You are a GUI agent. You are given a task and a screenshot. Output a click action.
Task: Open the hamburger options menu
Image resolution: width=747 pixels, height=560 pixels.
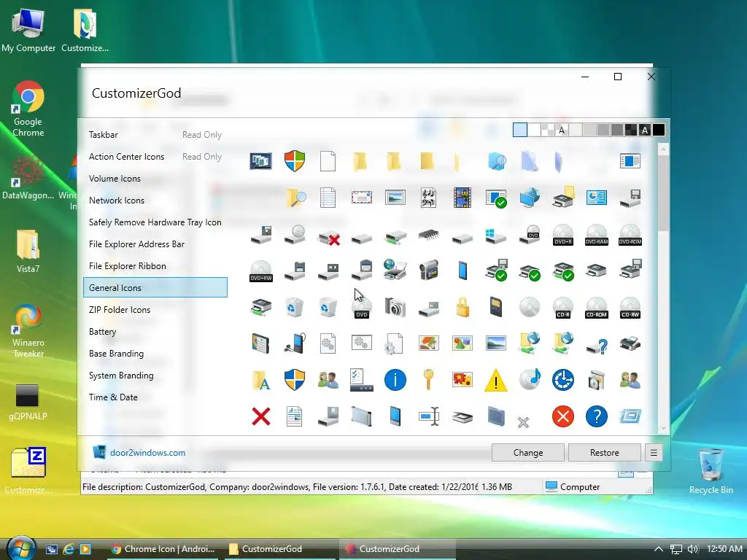click(x=654, y=452)
